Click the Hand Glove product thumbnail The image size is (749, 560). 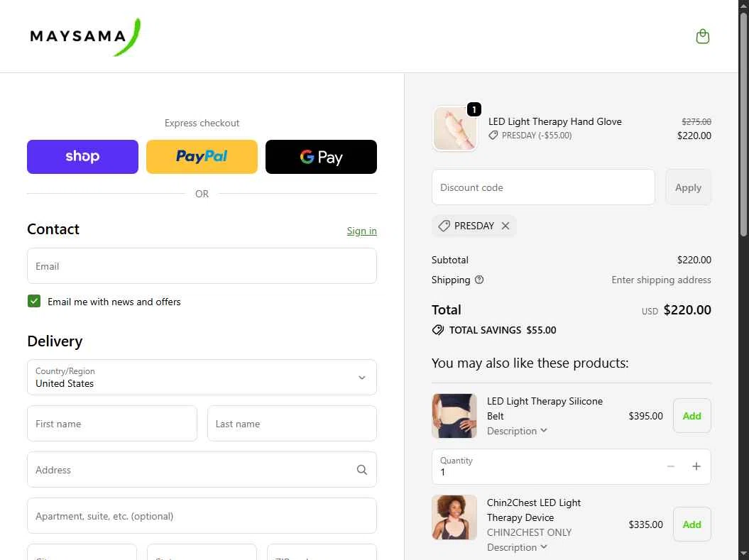pyautogui.click(x=454, y=128)
